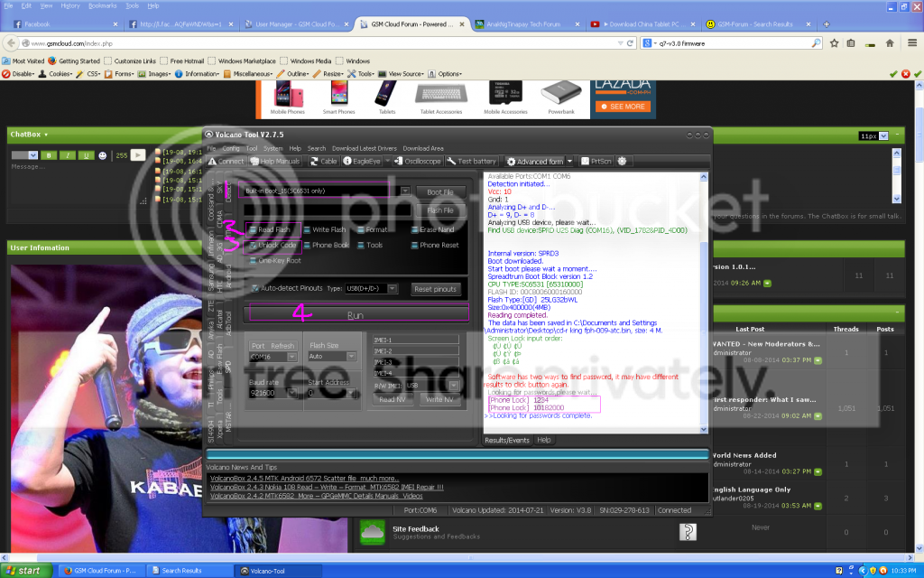Click the gear settings icon after PrtScn
The width and height of the screenshot is (924, 578).
click(622, 161)
